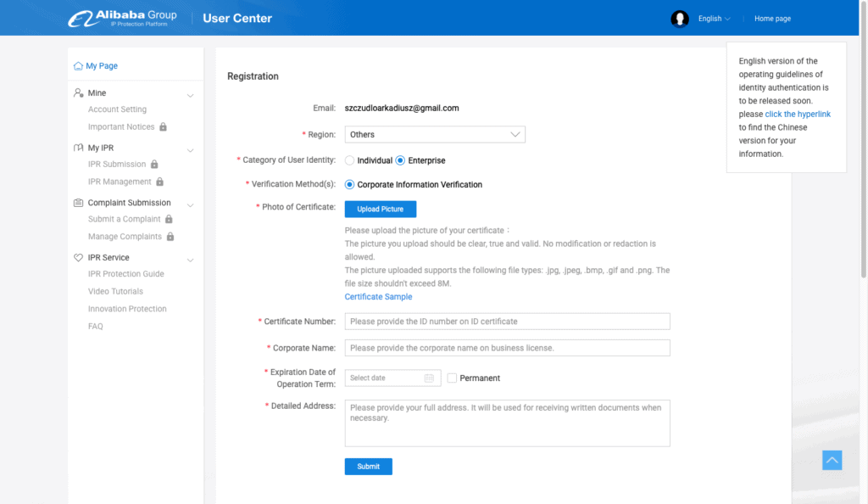Click the Alibaba Group logo
868x504 pixels.
(x=122, y=18)
